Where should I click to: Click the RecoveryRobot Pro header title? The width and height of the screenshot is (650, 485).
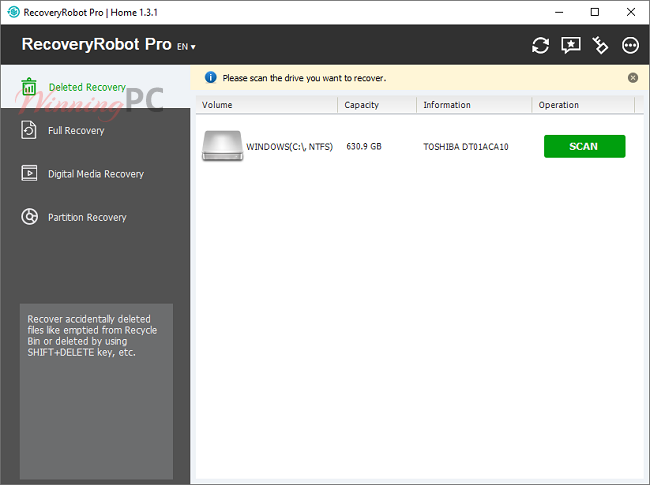click(x=96, y=44)
